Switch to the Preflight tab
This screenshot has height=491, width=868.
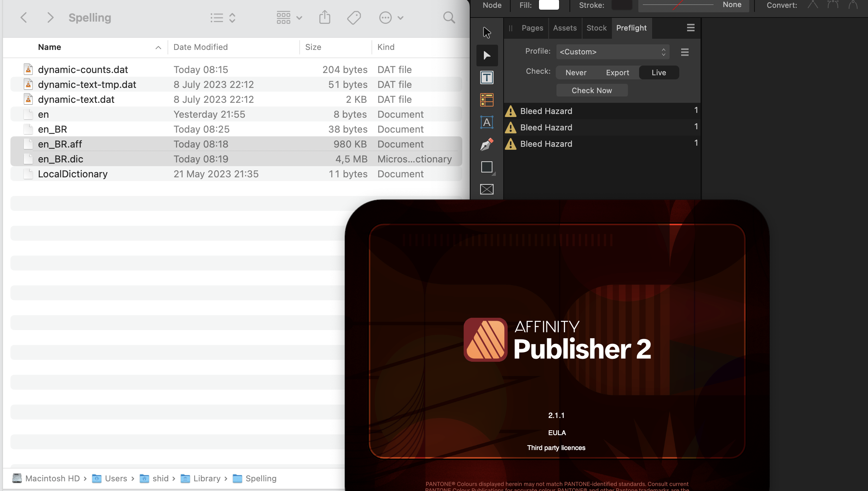coord(631,28)
